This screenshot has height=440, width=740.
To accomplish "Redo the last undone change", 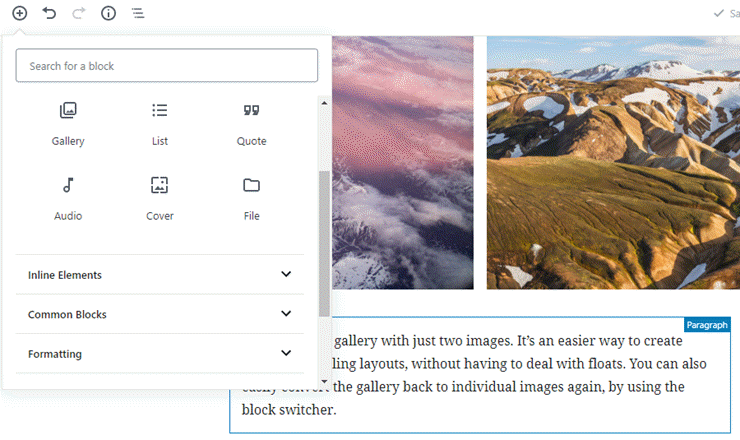I will coord(79,13).
